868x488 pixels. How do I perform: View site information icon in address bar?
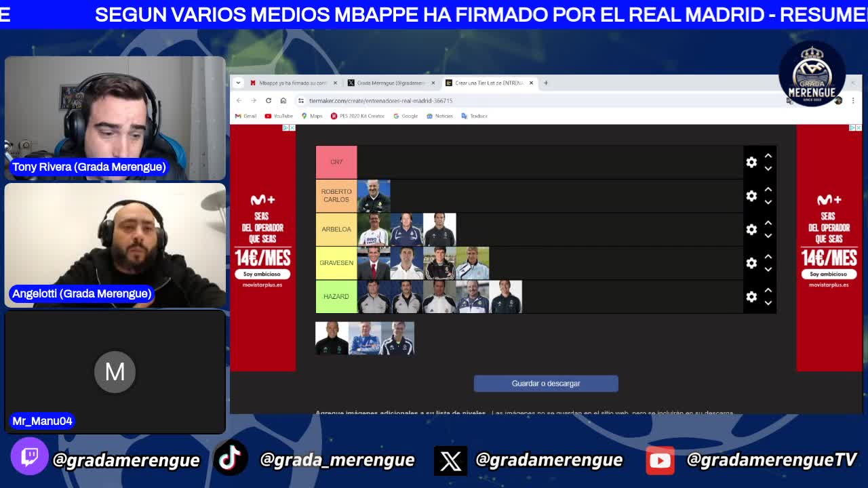point(301,100)
